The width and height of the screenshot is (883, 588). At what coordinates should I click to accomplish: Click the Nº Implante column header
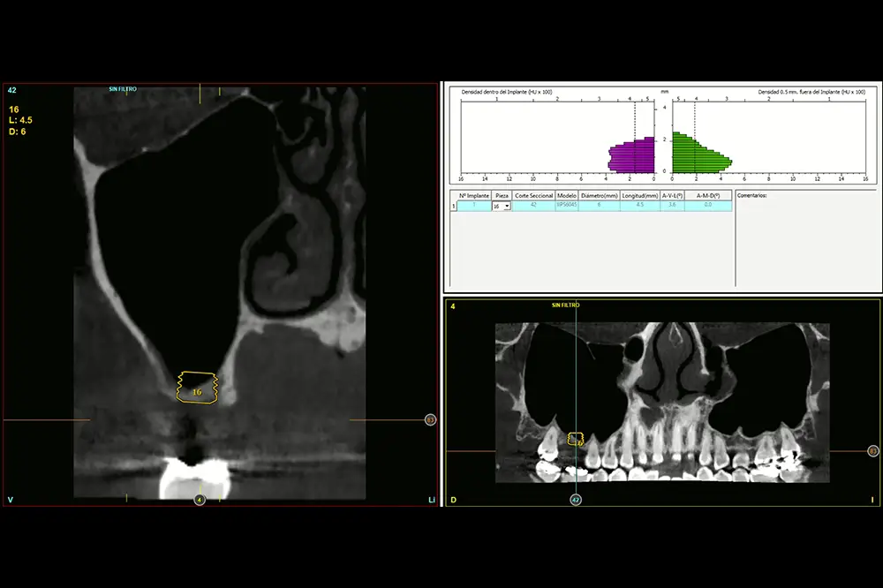(x=474, y=195)
